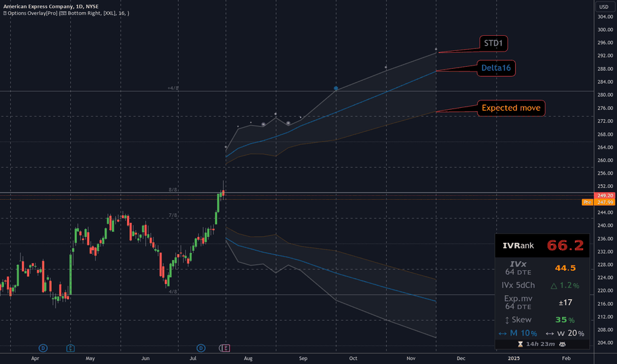Click the Apr label on time axis
Screen dimensions: 617x364
tap(35, 359)
